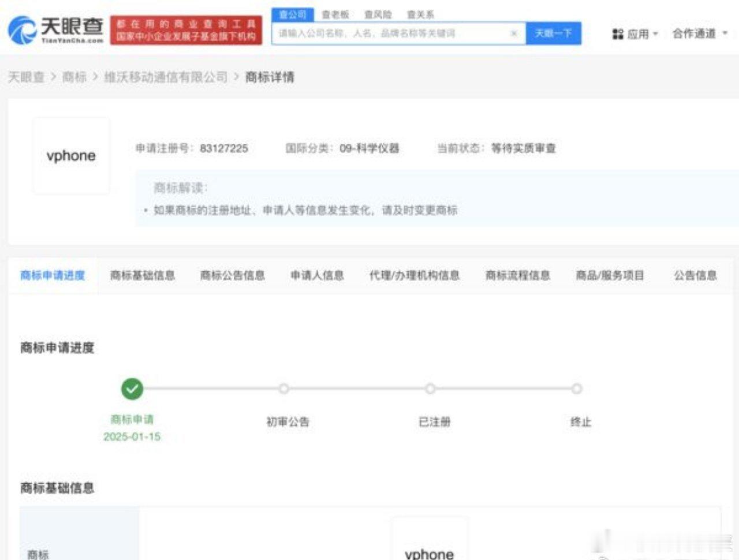
Task: Switch to 申请人信息 tab
Action: (317, 275)
